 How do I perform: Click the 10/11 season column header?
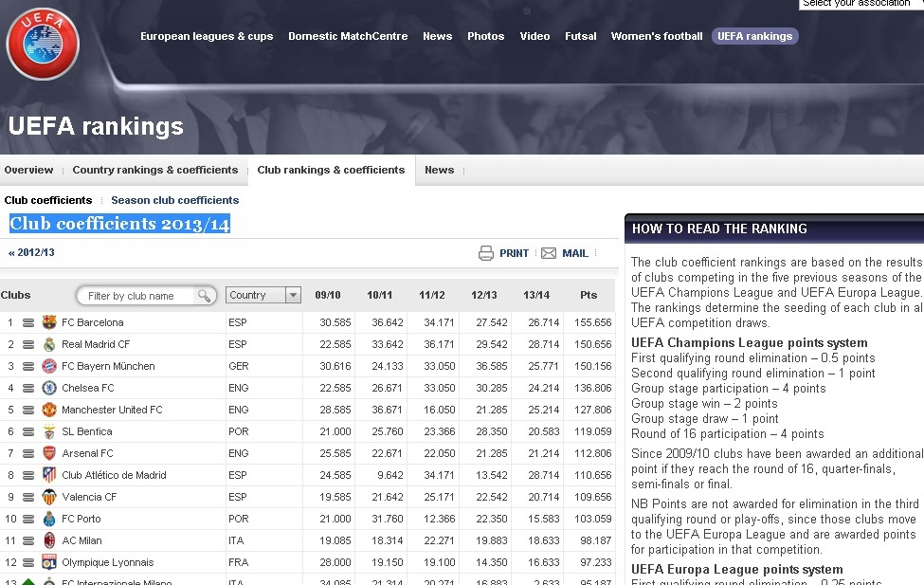(x=379, y=295)
